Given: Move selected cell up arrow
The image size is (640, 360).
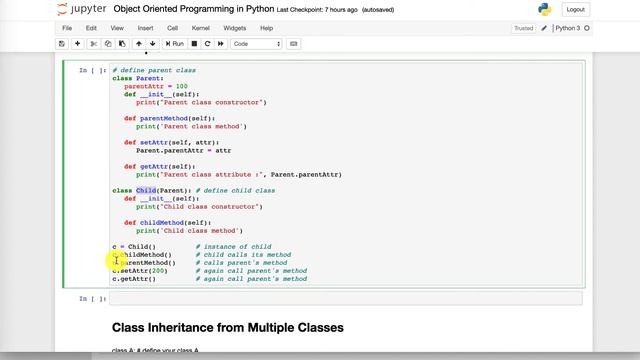Looking at the screenshot, I should point(139,44).
